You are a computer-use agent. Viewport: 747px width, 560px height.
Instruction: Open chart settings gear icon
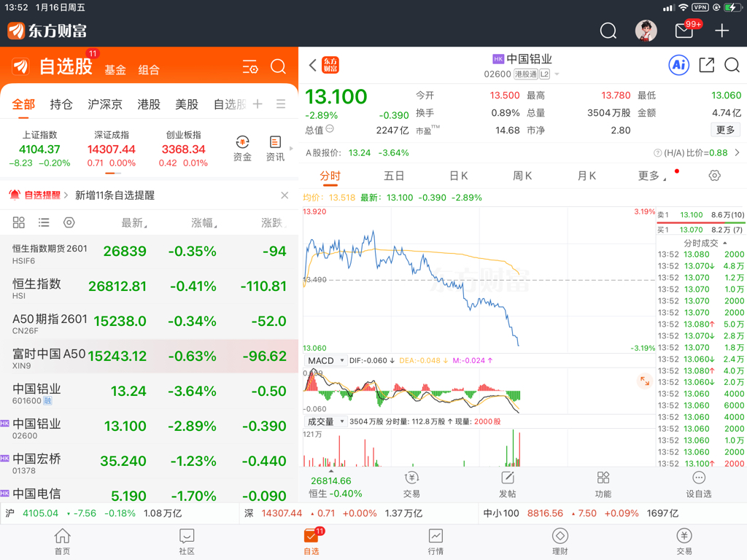tap(714, 176)
